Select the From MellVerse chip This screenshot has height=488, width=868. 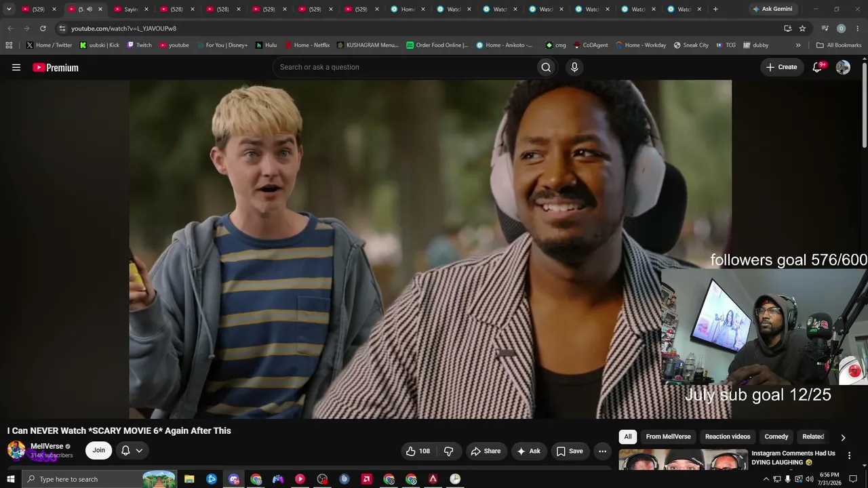point(668,437)
